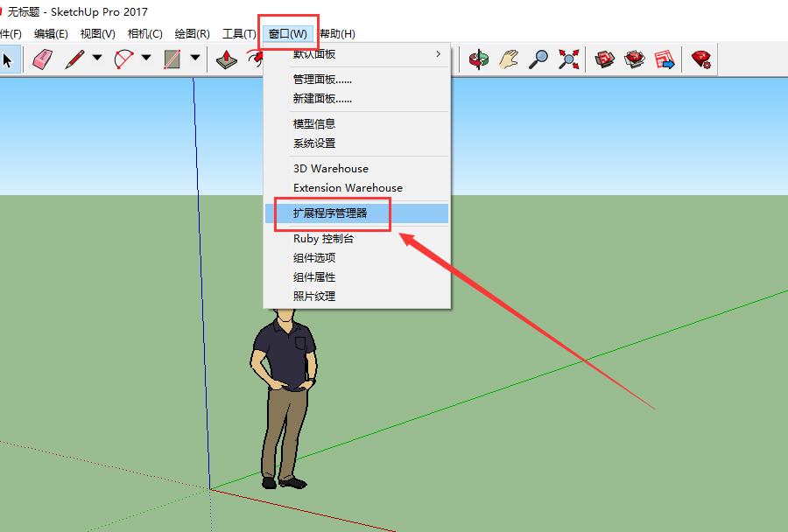Select Extension Warehouse menu entry
This screenshot has height=532, width=788.
coord(355,188)
